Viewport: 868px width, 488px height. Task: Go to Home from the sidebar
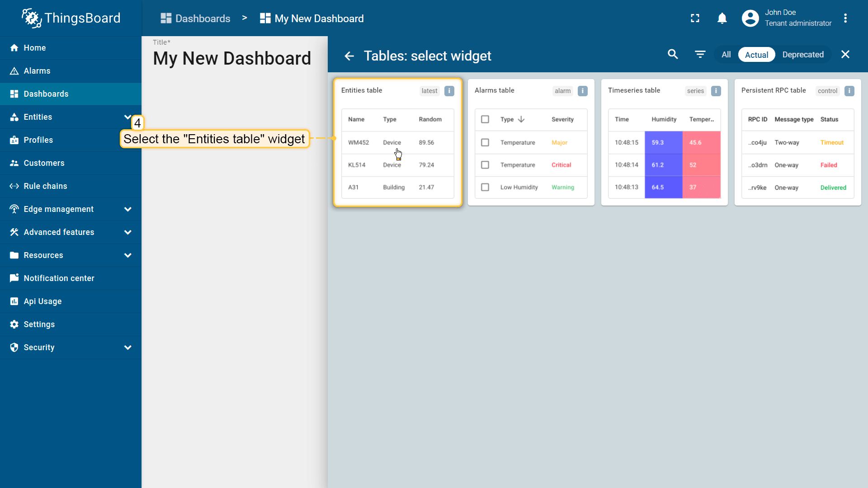click(x=35, y=48)
